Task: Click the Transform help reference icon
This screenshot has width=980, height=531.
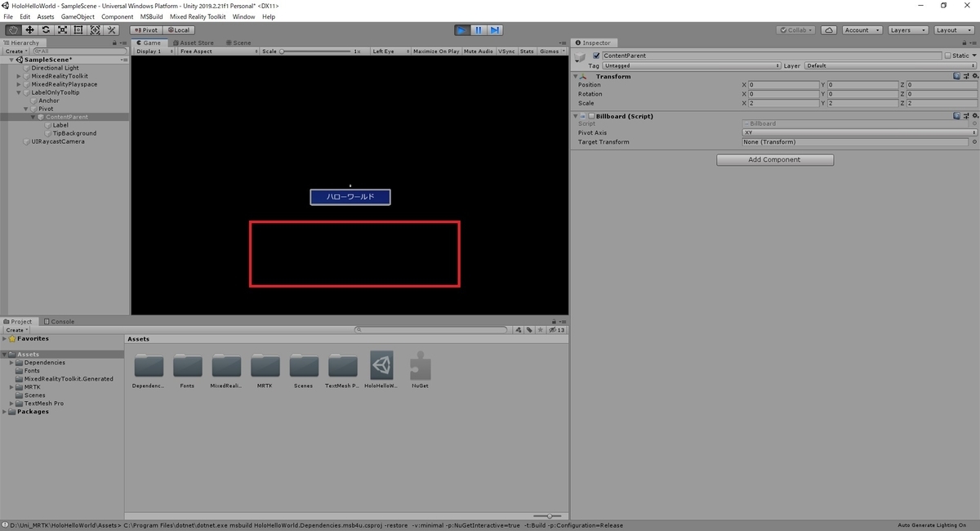Action: 956,76
